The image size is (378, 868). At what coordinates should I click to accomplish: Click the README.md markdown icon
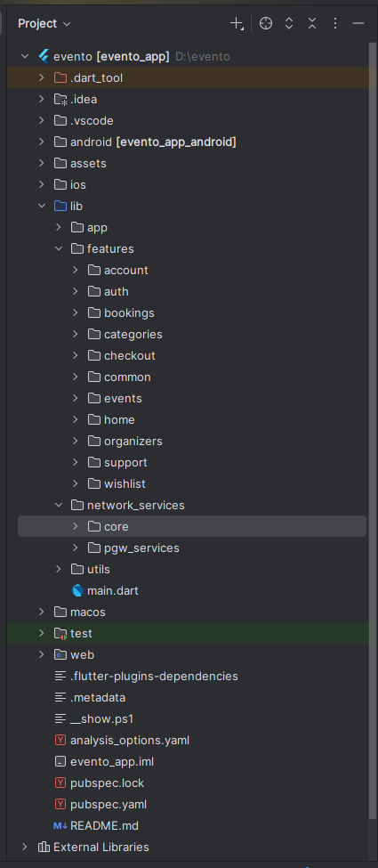(x=60, y=826)
